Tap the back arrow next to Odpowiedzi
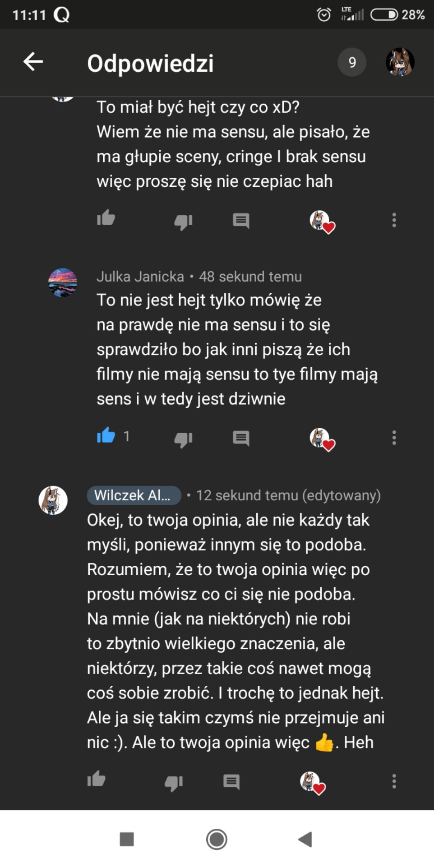The height and width of the screenshot is (868, 434). [x=33, y=62]
